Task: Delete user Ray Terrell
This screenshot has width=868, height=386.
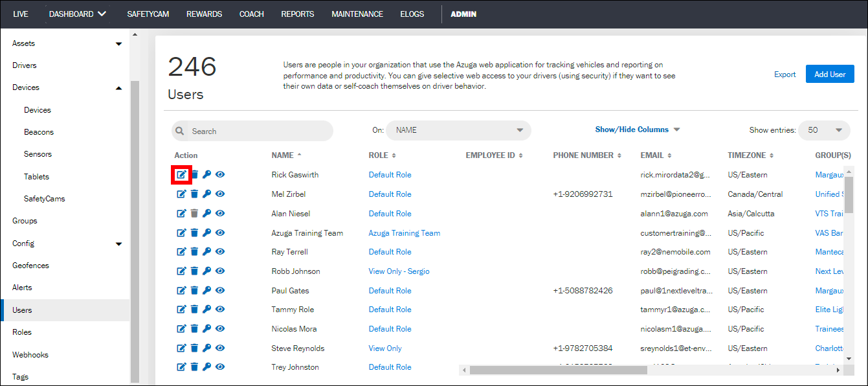Action: click(x=194, y=252)
